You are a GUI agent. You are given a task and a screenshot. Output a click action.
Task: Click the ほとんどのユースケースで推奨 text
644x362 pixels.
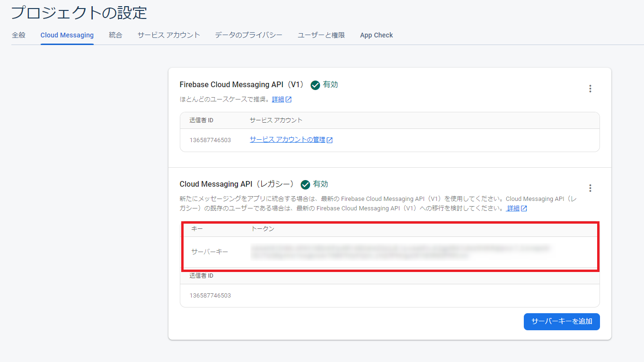click(x=225, y=100)
